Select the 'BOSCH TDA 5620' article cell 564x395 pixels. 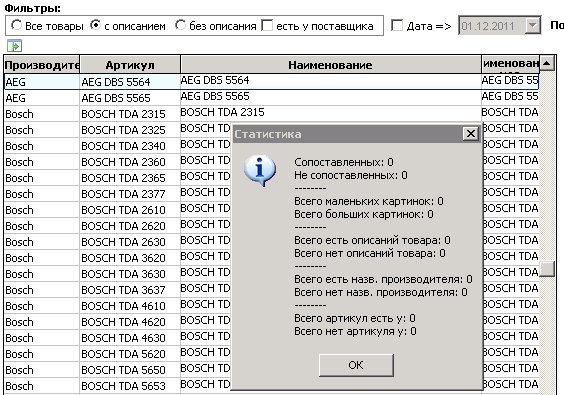pos(129,354)
